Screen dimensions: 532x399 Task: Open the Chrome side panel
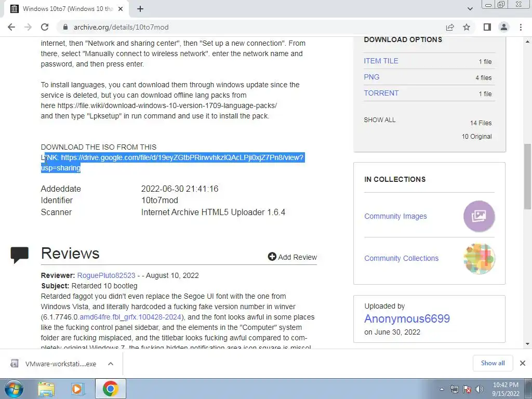(487, 27)
